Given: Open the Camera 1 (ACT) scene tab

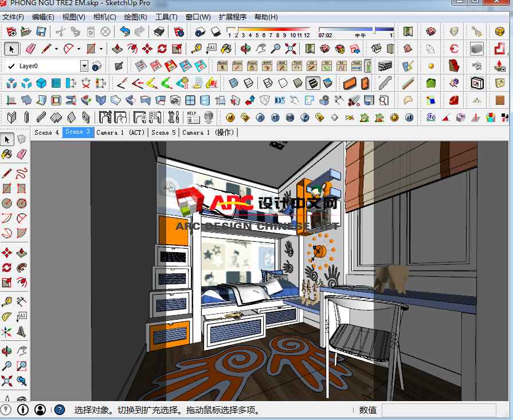Looking at the screenshot, I should 121,132.
